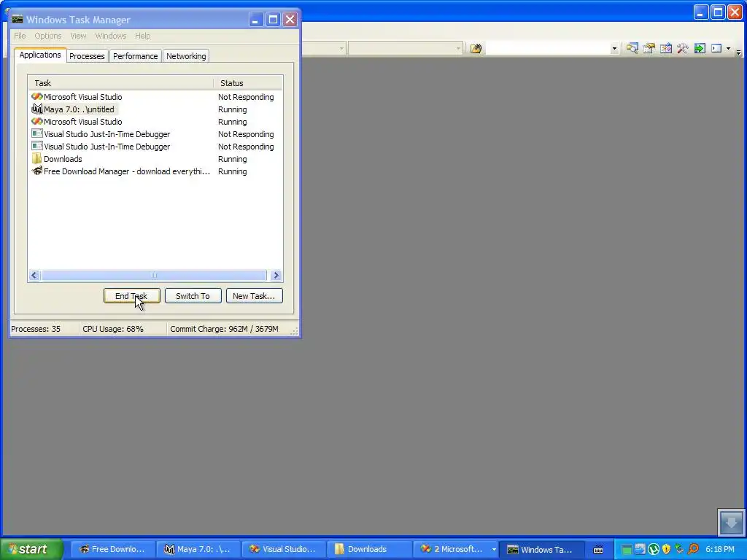Open the Windows menu in Task Manager
This screenshot has height=560, width=747.
click(x=111, y=36)
